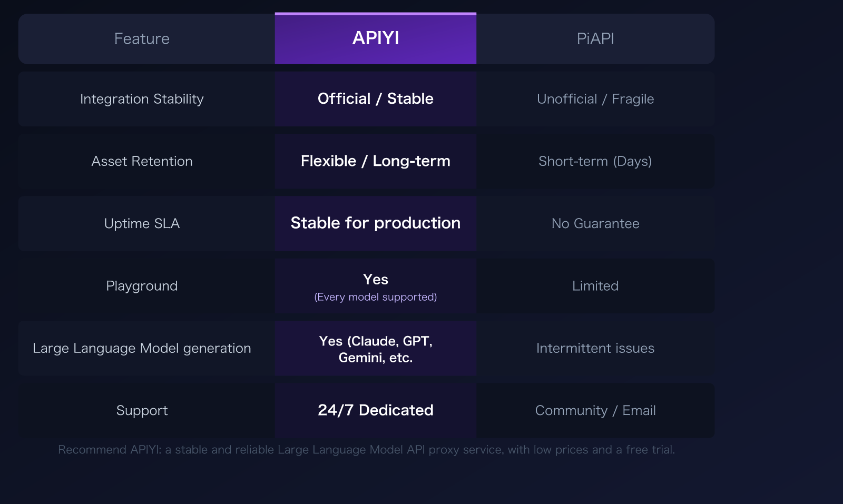Select the Limited cell under PiAPI
843x504 pixels.
(595, 285)
